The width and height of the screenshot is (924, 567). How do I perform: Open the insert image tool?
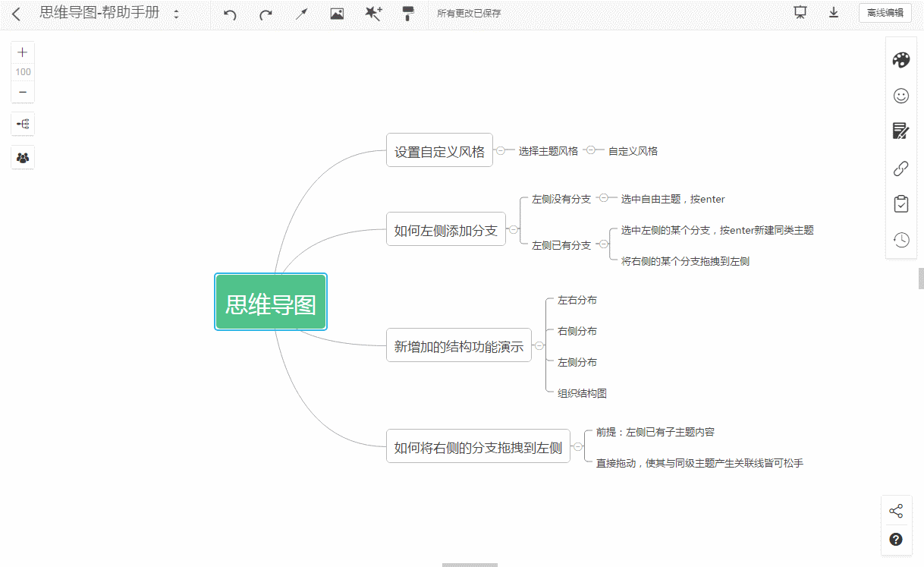(337, 13)
